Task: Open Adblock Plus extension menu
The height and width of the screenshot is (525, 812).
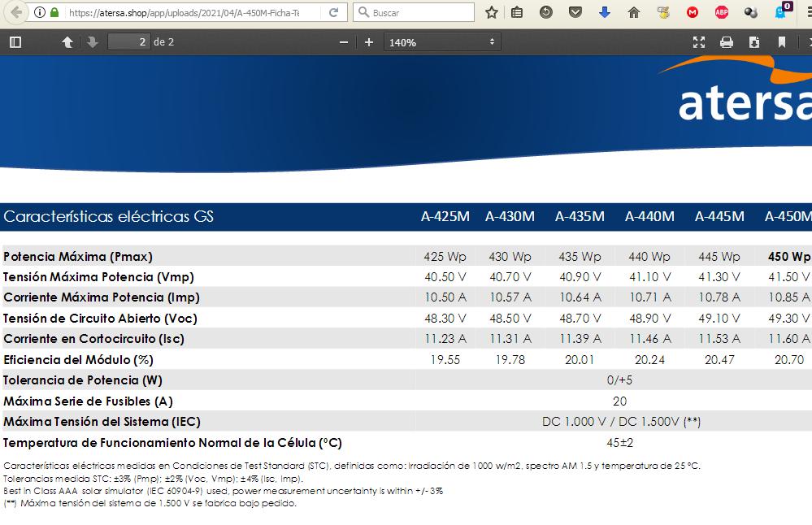Action: tap(722, 12)
